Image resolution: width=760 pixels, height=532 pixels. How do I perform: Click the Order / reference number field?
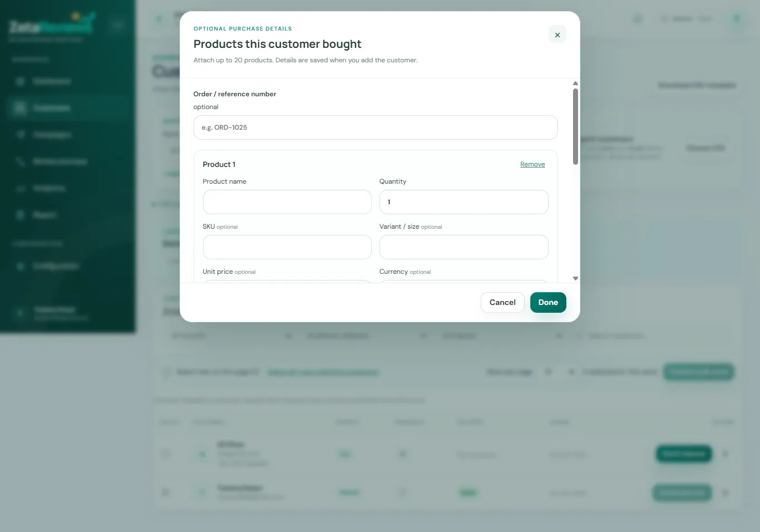click(376, 127)
